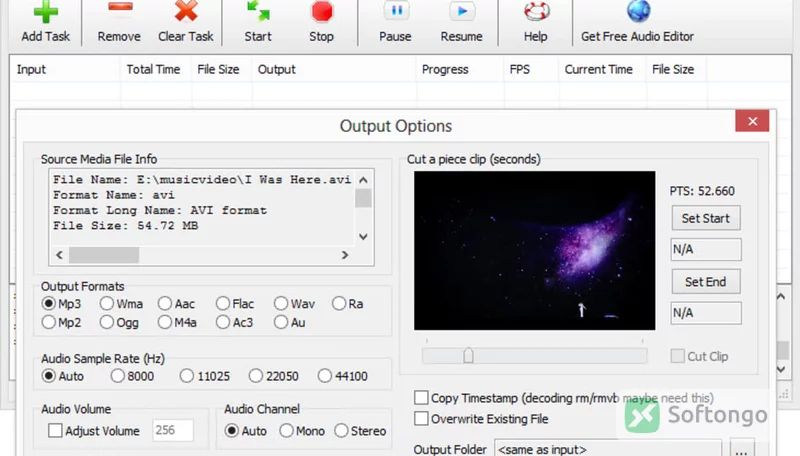Screen dimensions: 800x456
Task: Select the Ogg output format
Action: [107, 322]
